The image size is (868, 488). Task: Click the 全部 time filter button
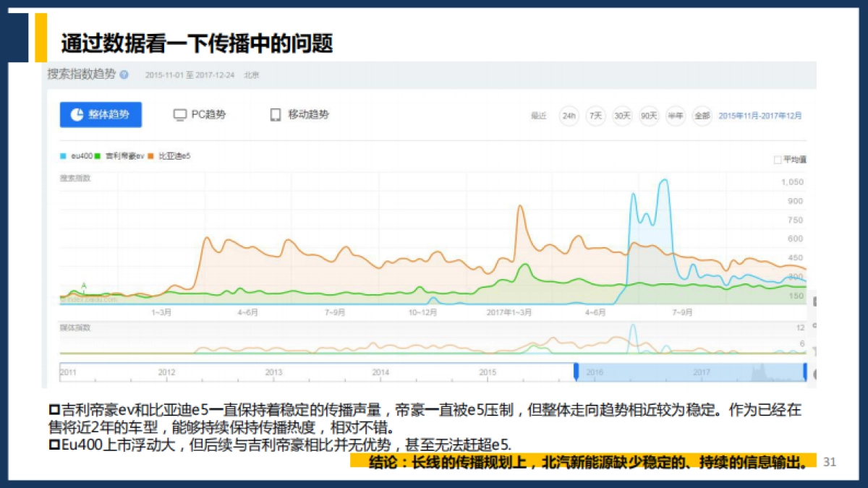[x=704, y=116]
